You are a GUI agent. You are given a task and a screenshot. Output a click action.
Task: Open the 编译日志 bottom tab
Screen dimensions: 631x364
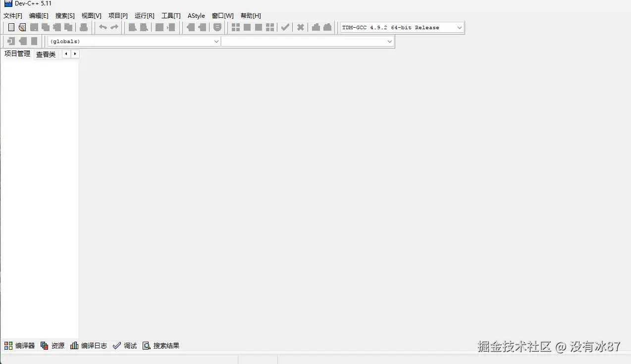tap(89, 346)
